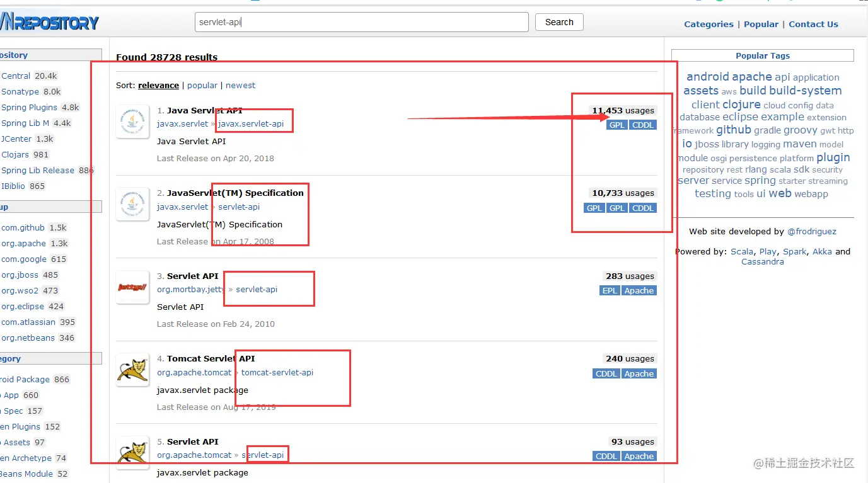Click the Search button
Image resolution: width=868 pixels, height=483 pixels.
[x=559, y=22]
